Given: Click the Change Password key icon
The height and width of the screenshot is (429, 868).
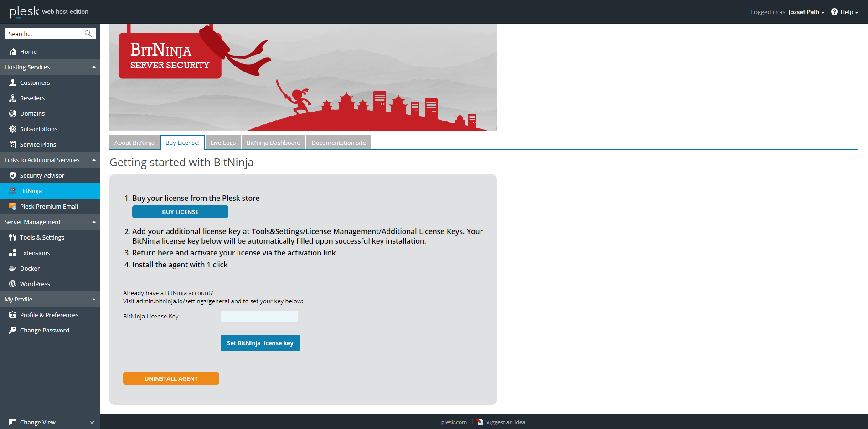Looking at the screenshot, I should coord(13,330).
